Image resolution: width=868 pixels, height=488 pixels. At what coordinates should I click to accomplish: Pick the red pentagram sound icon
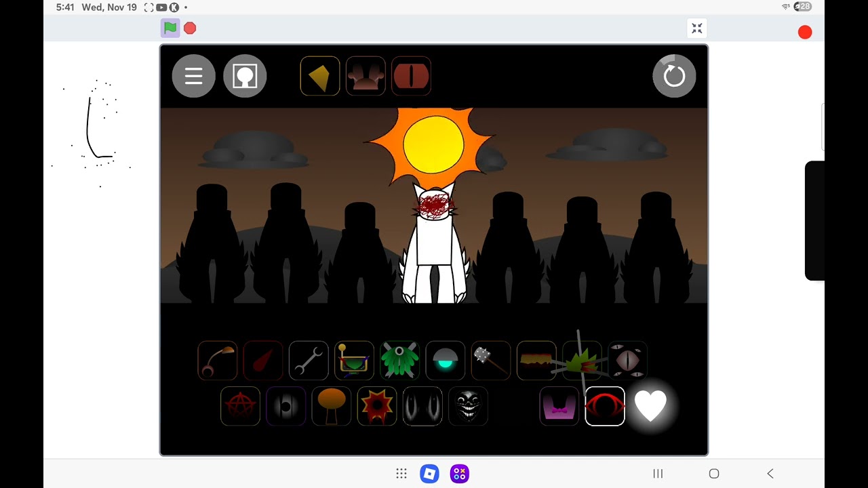pyautogui.click(x=240, y=406)
